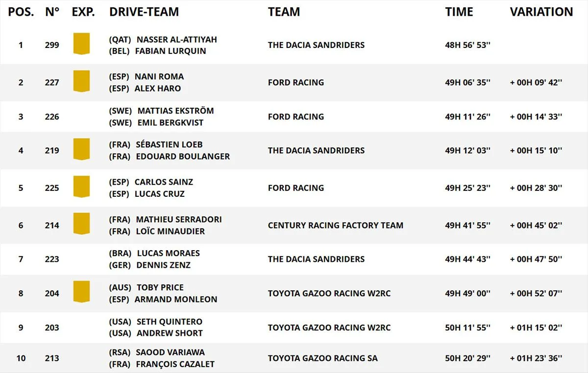Image resolution: width=588 pixels, height=373 pixels.
Task: Click the DRIVE-TEAM column header
Action: click(144, 12)
